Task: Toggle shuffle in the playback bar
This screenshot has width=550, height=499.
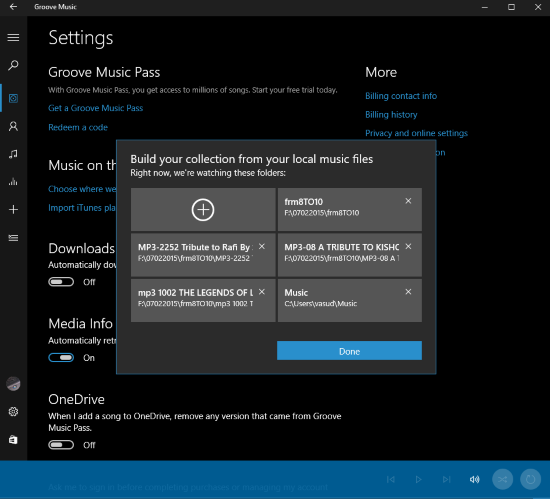Action: click(x=502, y=479)
